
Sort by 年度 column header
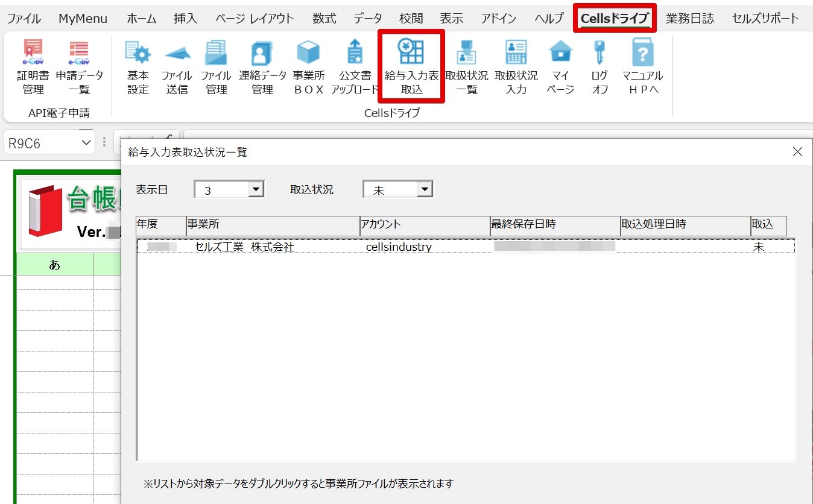click(x=161, y=225)
